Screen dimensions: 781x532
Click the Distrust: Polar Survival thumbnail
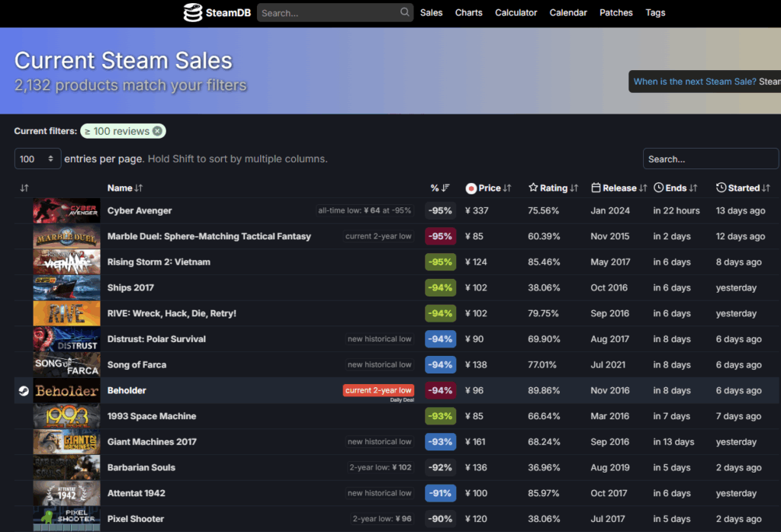click(66, 339)
